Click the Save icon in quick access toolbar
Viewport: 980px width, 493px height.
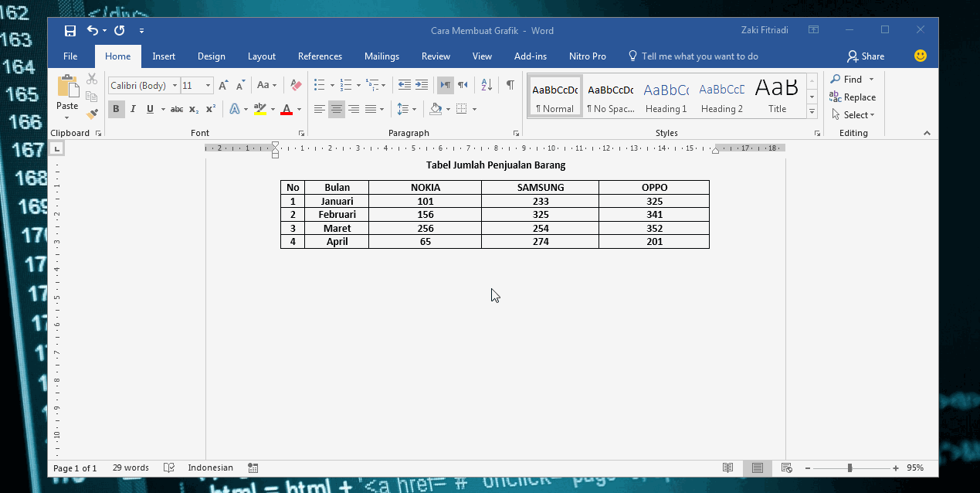[x=70, y=31]
